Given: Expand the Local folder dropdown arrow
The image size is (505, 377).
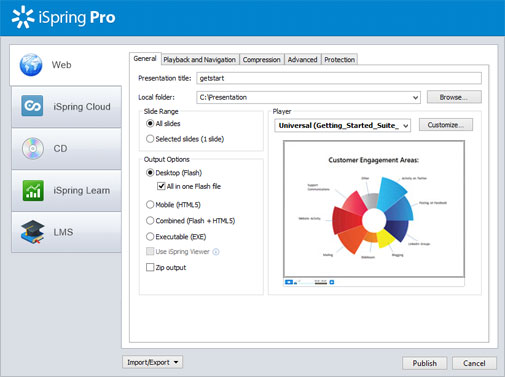Looking at the screenshot, I should tap(415, 98).
